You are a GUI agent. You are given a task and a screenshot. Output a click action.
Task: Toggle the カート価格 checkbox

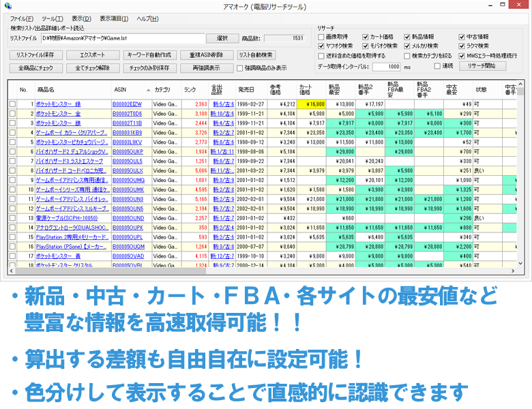coord(366,37)
